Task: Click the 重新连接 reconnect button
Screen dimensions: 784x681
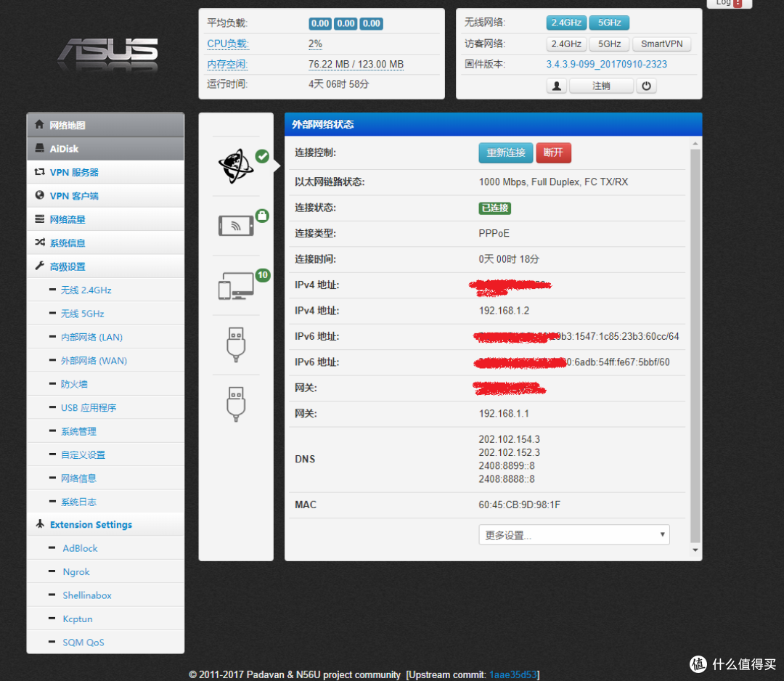Action: (x=505, y=153)
